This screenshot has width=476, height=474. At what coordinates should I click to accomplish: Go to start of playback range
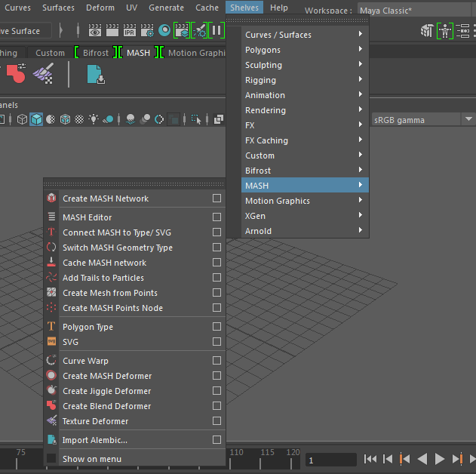[x=370, y=459]
